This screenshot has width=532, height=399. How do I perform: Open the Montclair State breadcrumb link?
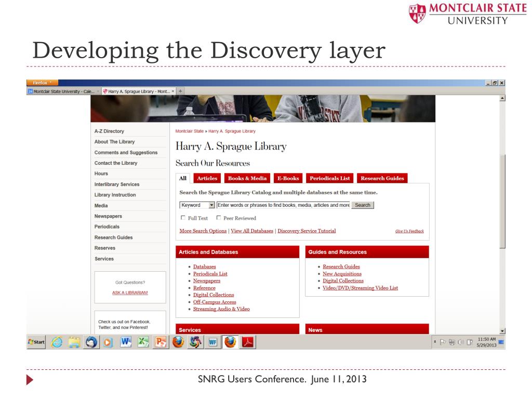(189, 131)
